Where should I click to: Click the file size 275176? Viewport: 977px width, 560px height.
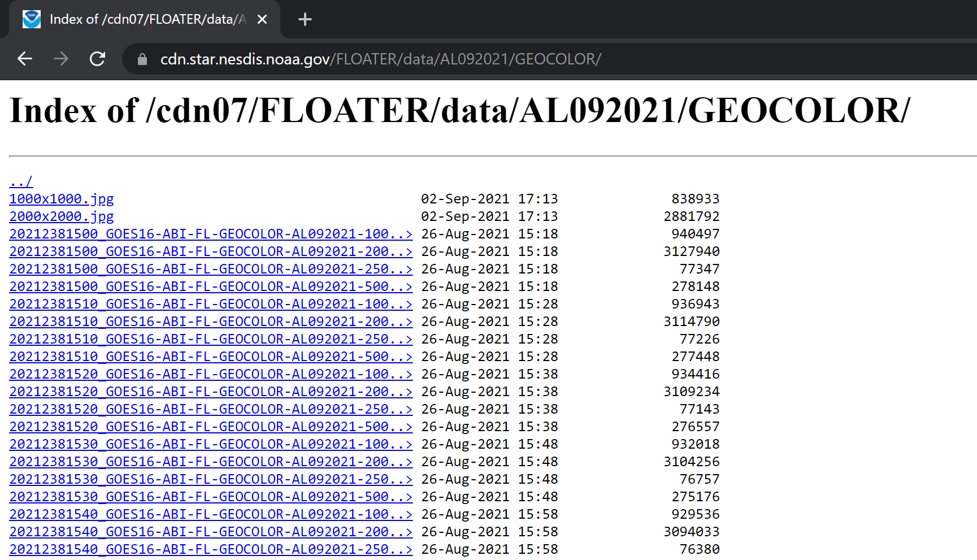[696, 497]
